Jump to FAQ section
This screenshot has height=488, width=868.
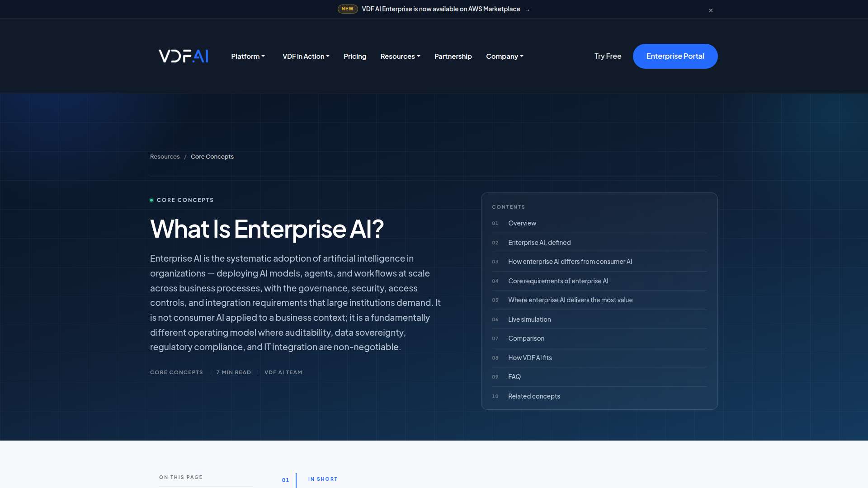click(x=599, y=377)
